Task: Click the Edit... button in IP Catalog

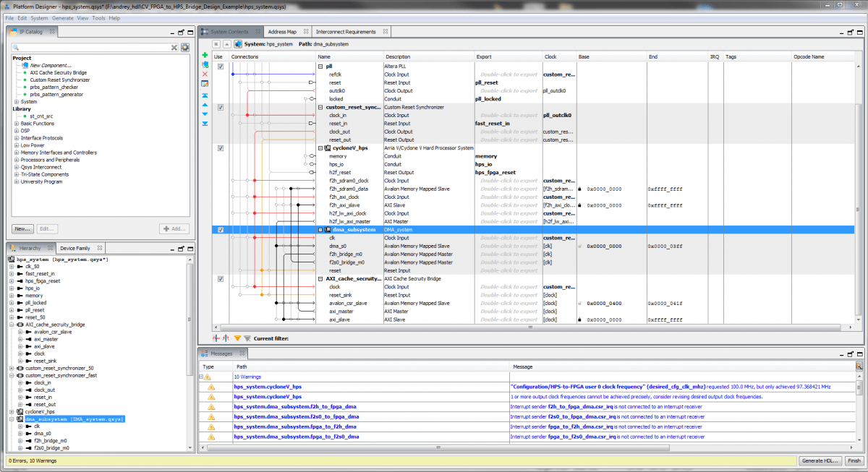Action: 46,228
